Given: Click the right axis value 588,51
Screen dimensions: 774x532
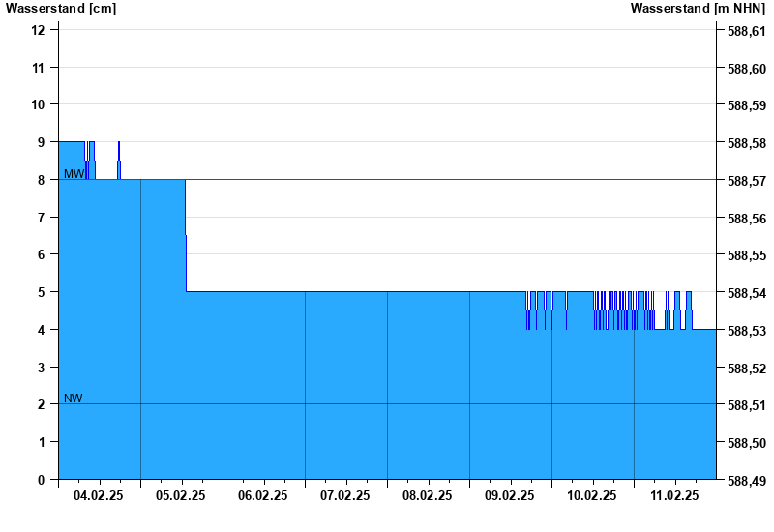Looking at the screenshot, I should (747, 405).
